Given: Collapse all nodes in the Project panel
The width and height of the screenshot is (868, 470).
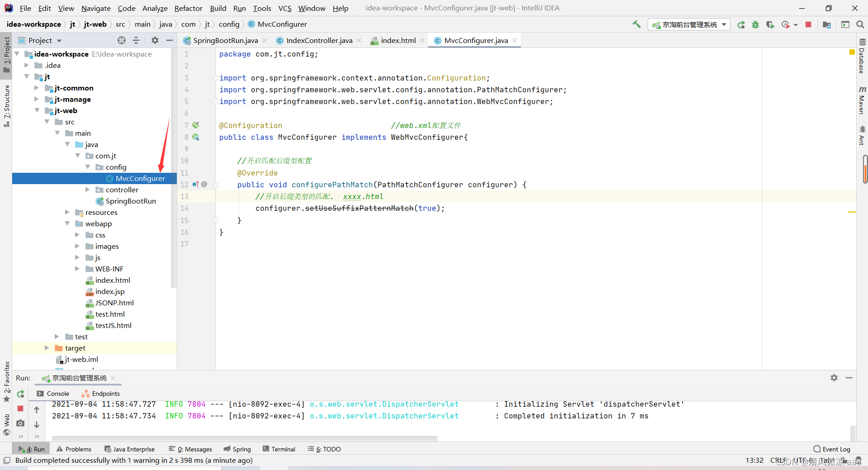Looking at the screenshot, I should 136,40.
